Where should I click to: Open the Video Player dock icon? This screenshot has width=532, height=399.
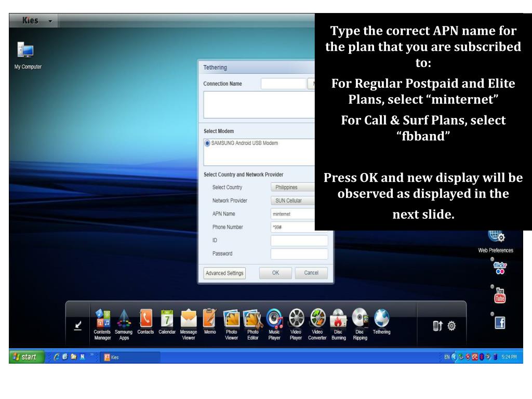(296, 324)
